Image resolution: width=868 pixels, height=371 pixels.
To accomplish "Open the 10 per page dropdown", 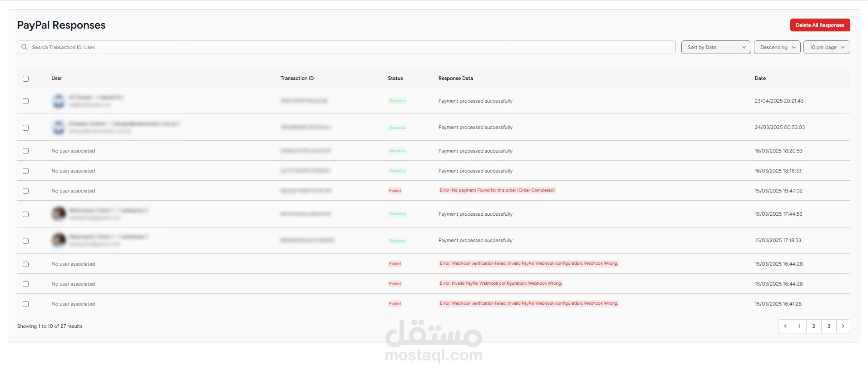I will click(x=827, y=47).
